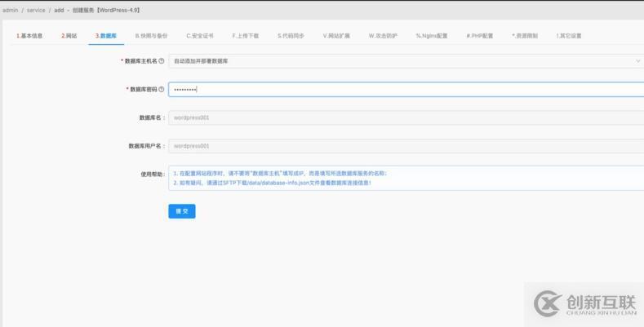
Task: Open the V.网站扩展 tab
Action: tap(336, 36)
